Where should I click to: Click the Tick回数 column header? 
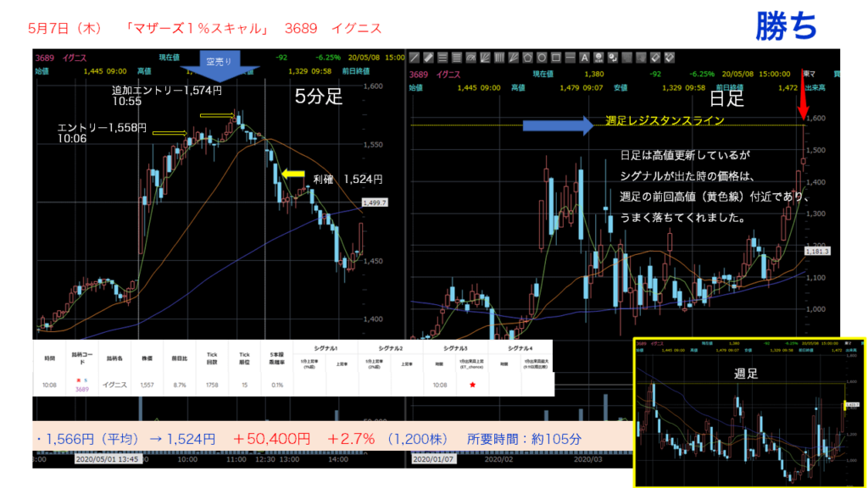pyautogui.click(x=212, y=358)
